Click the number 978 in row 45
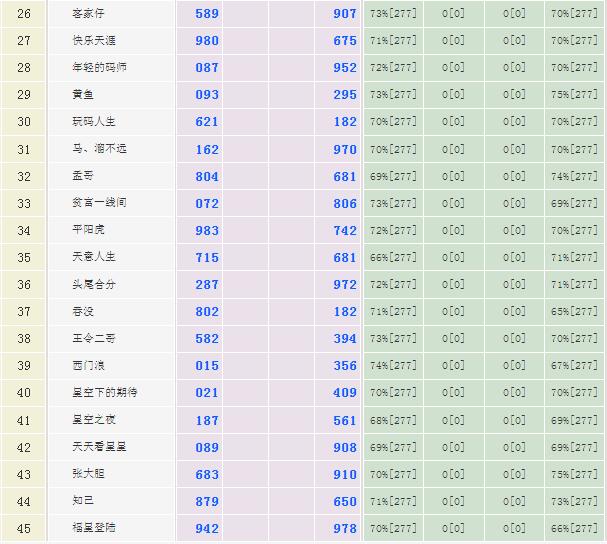This screenshot has height=544, width=607. click(x=344, y=528)
